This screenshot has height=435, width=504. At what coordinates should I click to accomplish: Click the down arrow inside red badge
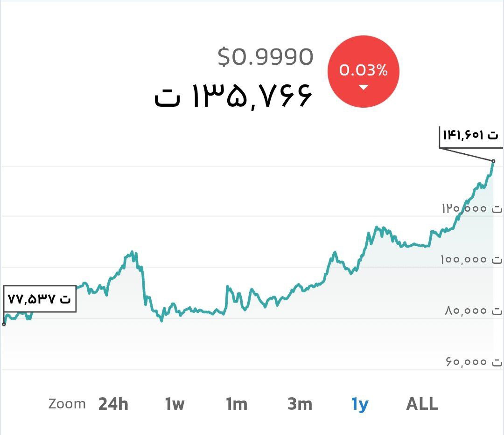pos(364,87)
